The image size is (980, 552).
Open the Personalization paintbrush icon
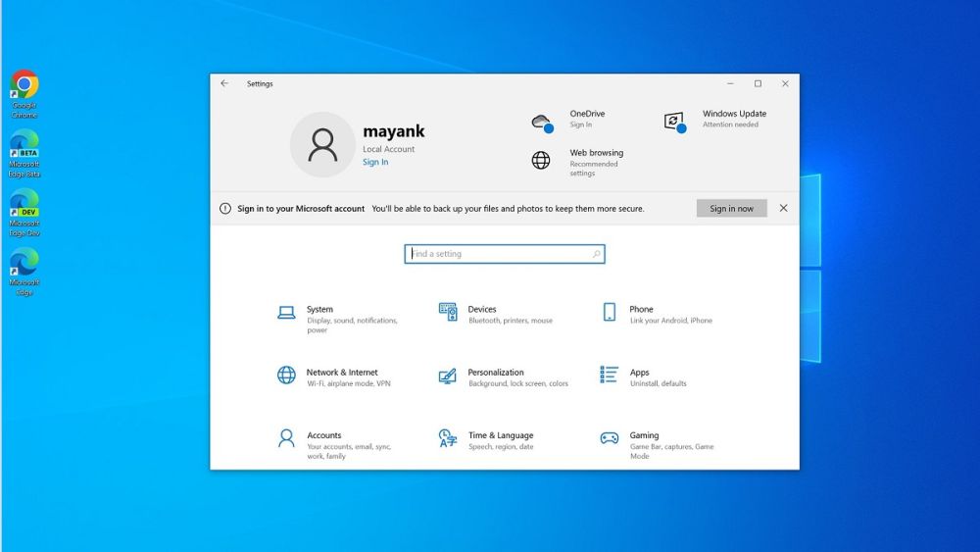click(x=448, y=376)
